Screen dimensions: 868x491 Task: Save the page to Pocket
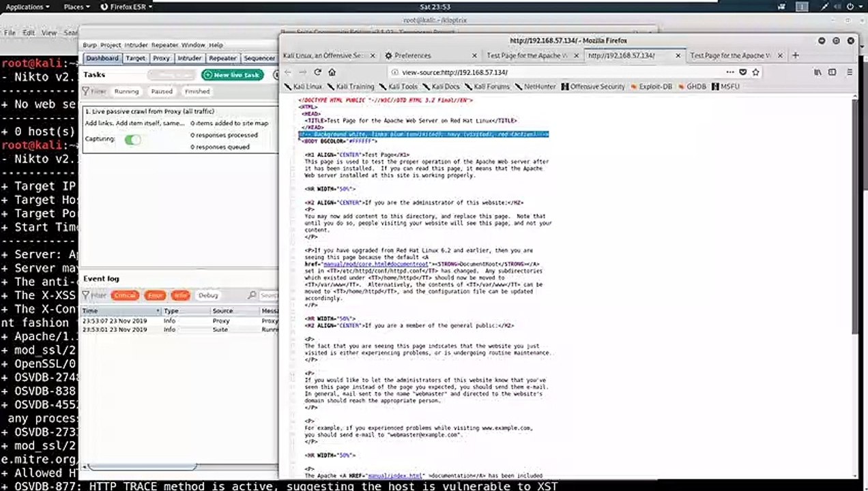743,72
